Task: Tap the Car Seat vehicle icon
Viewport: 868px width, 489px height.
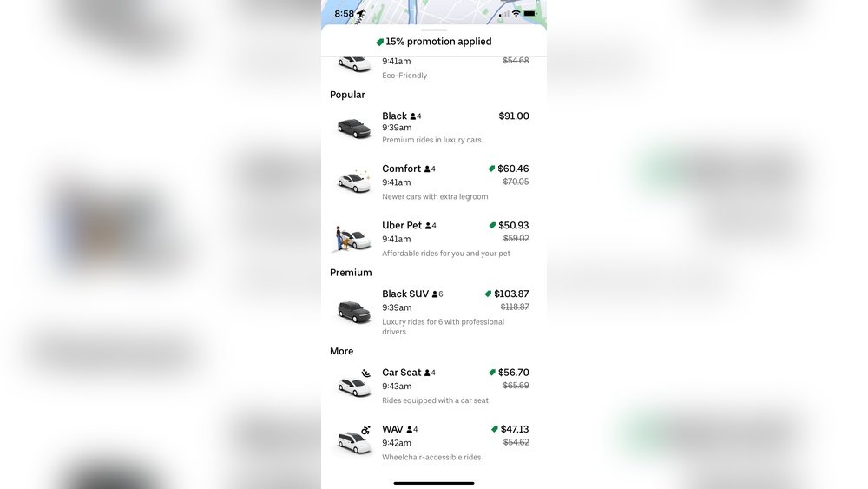Action: coord(354,384)
